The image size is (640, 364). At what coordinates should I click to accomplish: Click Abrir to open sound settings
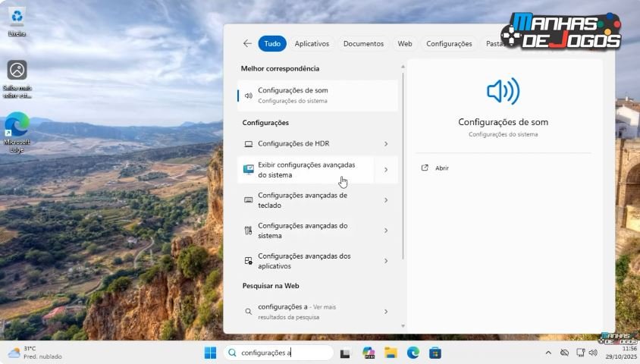(x=441, y=168)
